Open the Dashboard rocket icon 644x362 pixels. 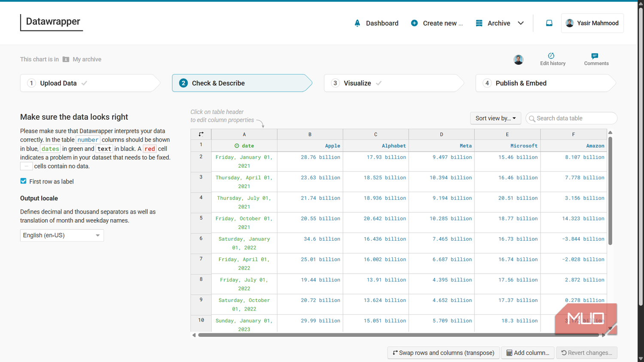click(357, 23)
